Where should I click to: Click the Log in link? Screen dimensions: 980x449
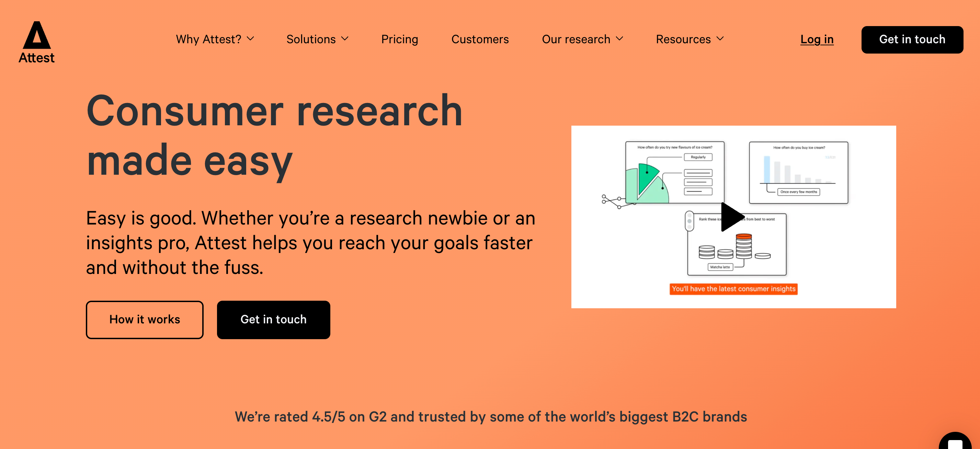[x=817, y=39]
